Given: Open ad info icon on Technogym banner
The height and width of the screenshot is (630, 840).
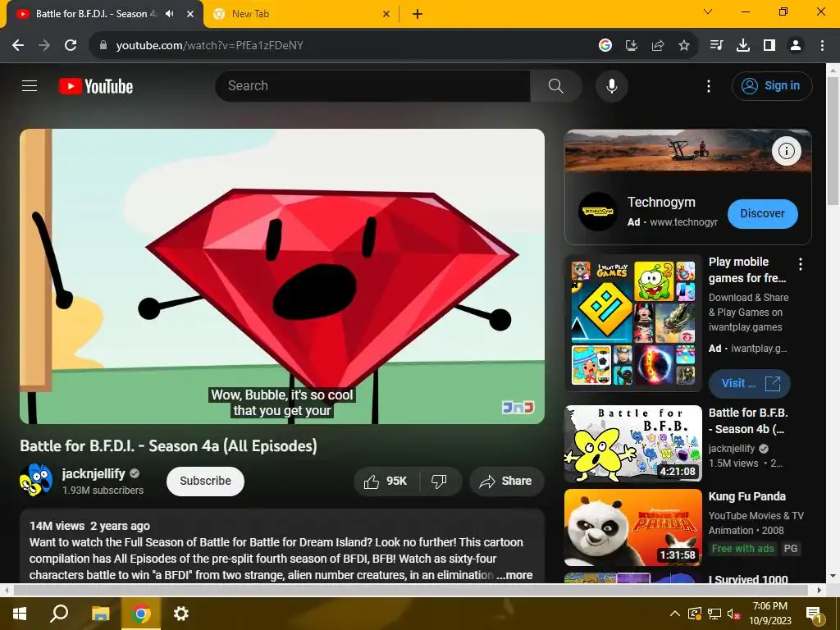Looking at the screenshot, I should (786, 151).
